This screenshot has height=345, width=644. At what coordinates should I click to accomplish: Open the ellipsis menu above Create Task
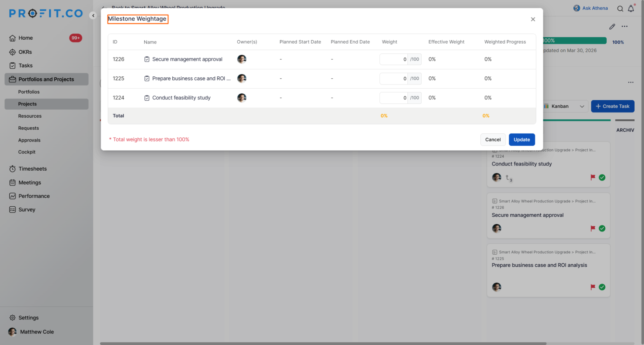click(x=631, y=83)
